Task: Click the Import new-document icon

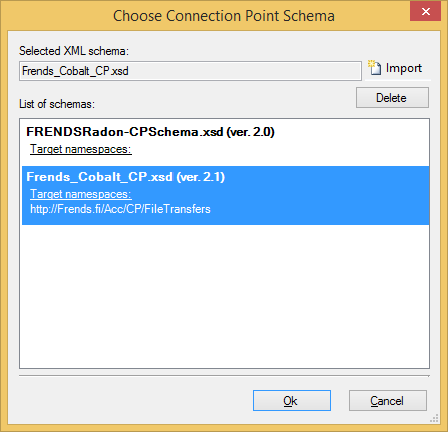Action: (x=375, y=68)
